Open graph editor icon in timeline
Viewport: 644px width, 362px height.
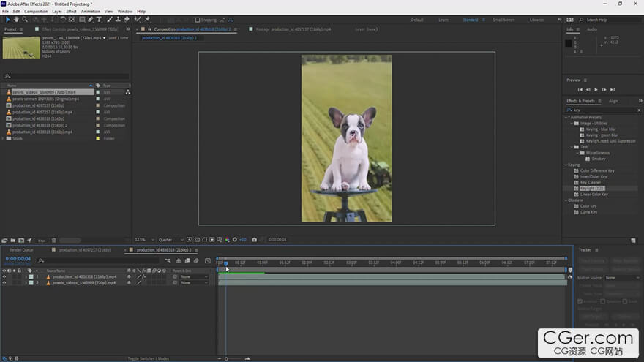[208, 260]
